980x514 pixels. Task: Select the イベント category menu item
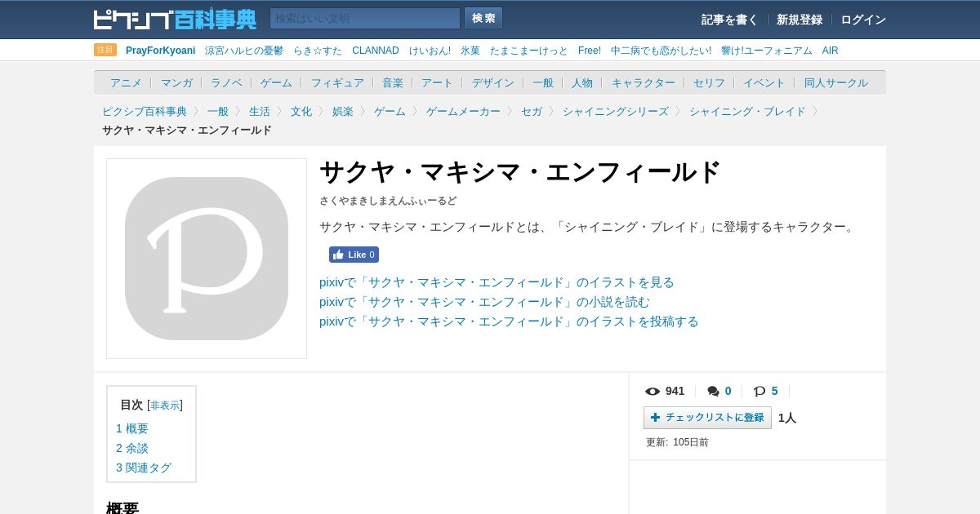click(x=764, y=82)
